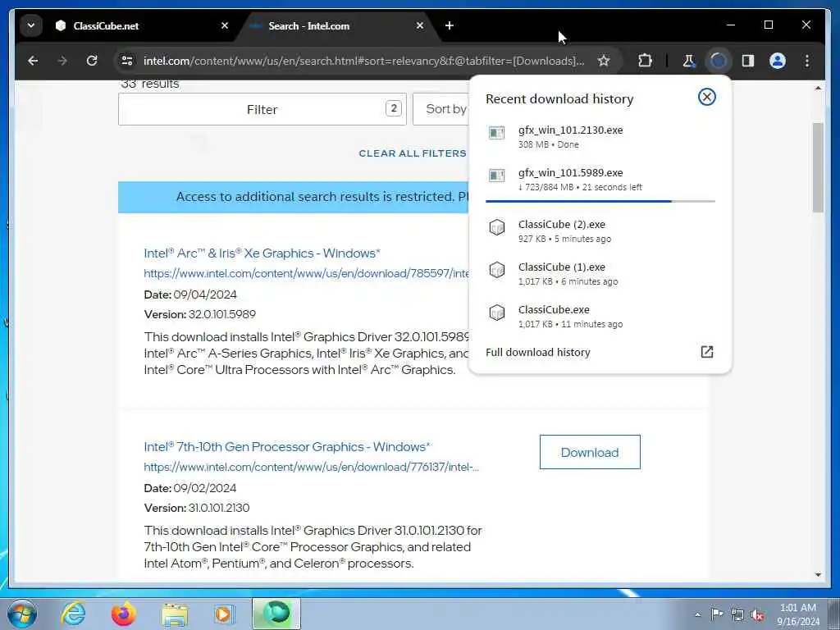Click Download button for 7th-10th Gen driver

pyautogui.click(x=590, y=452)
